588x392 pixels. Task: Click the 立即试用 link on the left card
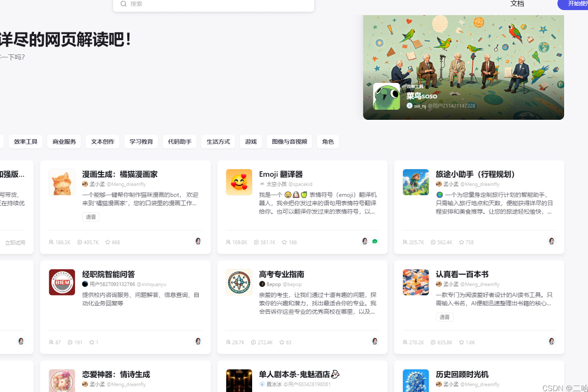[15, 243]
